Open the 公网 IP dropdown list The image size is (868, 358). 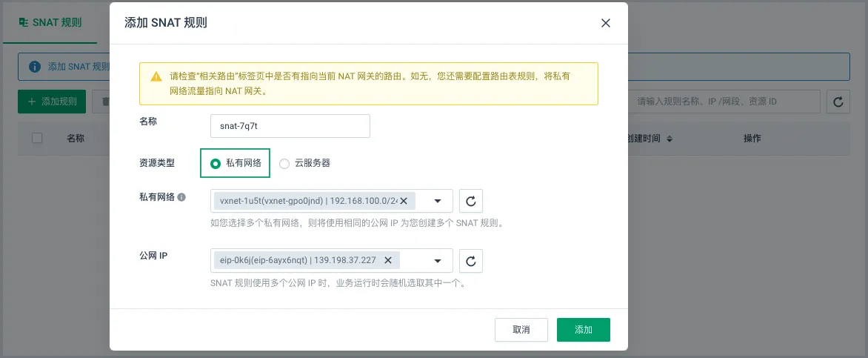[x=437, y=260]
